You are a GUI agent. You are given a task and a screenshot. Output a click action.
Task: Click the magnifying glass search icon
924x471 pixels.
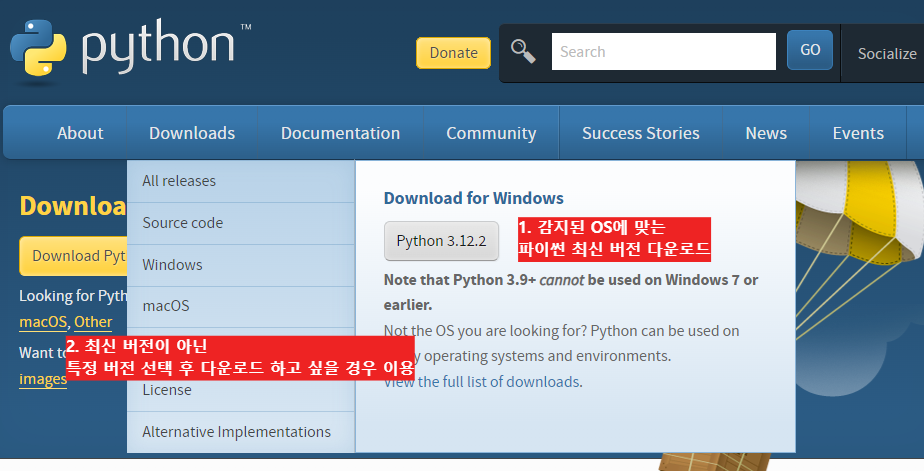point(523,51)
